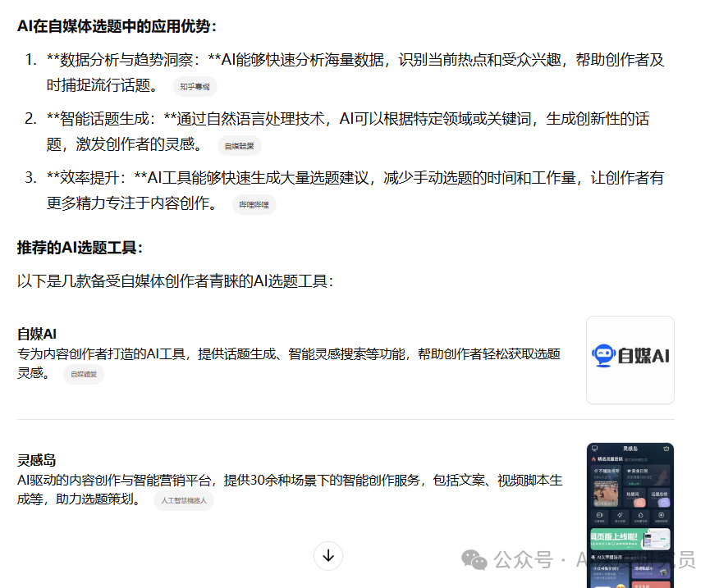The width and height of the screenshot is (719, 588).
Task: Click heading AI在自媒体选题中的应用优势
Action: pos(117,26)
